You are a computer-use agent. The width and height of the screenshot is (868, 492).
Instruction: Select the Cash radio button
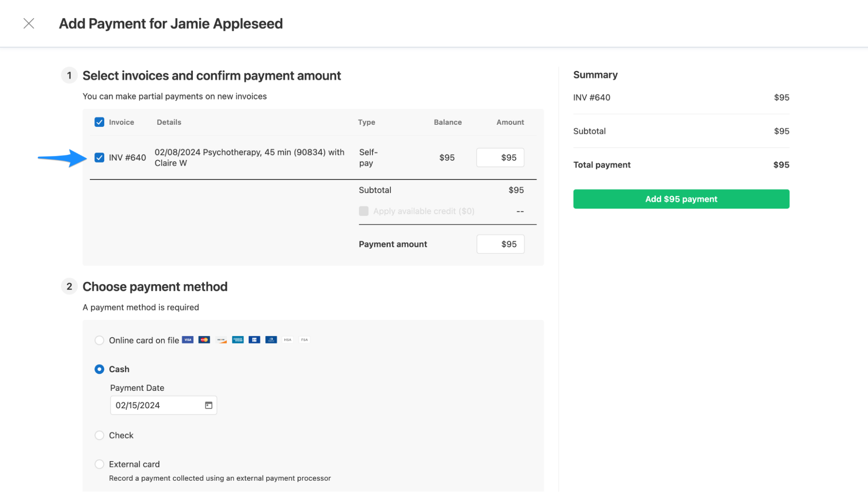click(99, 369)
